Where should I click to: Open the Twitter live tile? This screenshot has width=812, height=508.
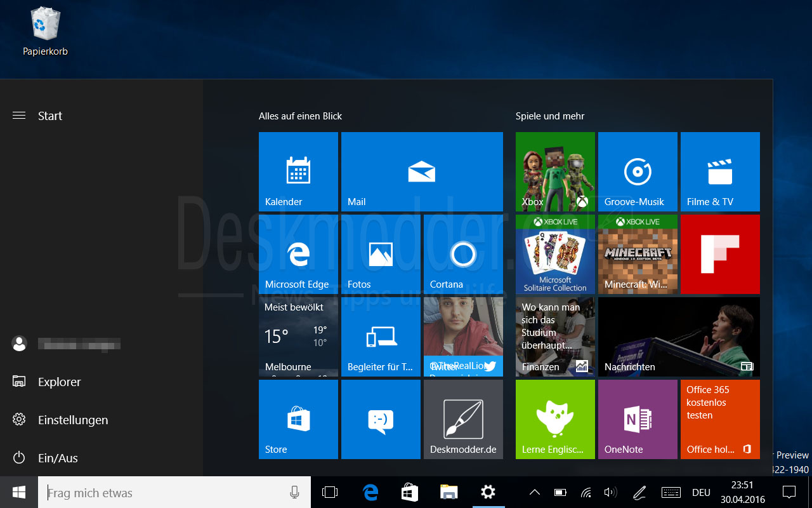point(463,337)
